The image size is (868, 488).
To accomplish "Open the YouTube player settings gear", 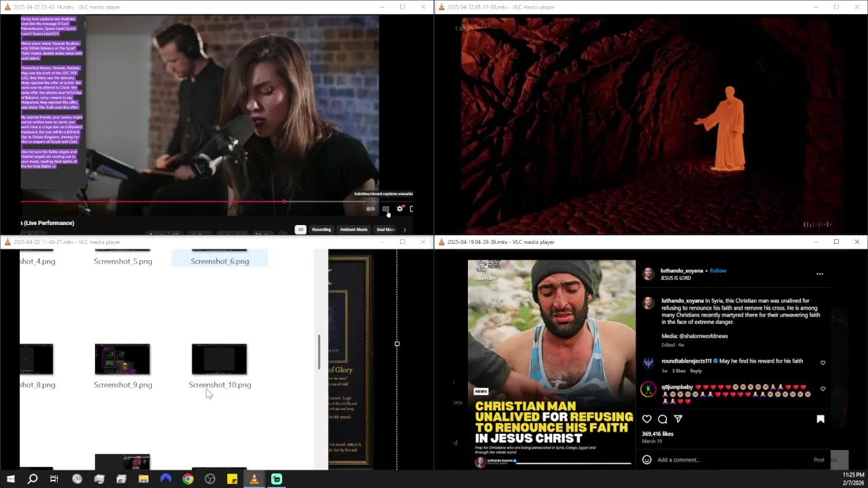I will (x=399, y=209).
